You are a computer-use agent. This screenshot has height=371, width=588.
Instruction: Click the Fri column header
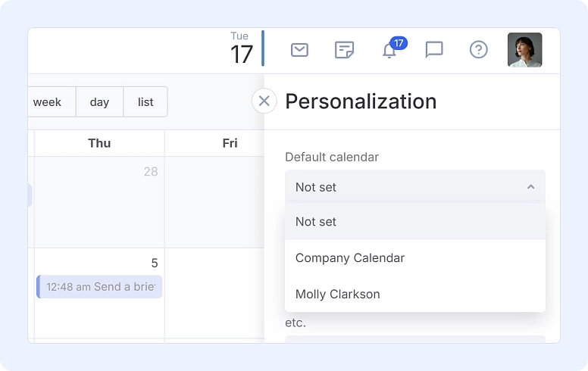[230, 143]
